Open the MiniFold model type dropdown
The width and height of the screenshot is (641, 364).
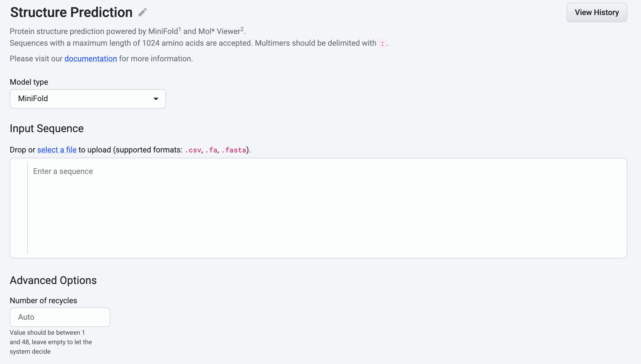click(x=88, y=99)
